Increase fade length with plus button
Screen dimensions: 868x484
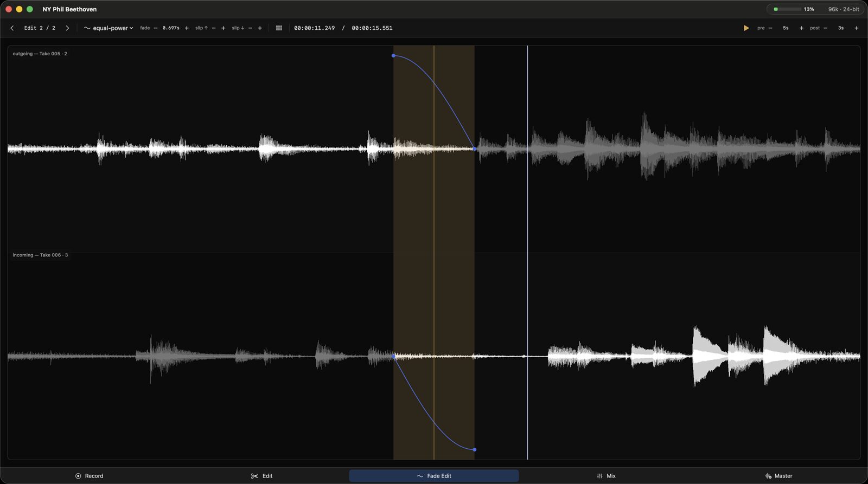[187, 28]
